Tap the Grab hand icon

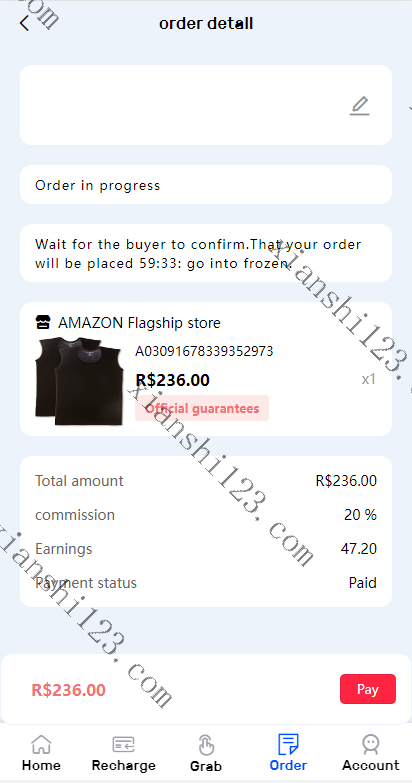click(206, 745)
